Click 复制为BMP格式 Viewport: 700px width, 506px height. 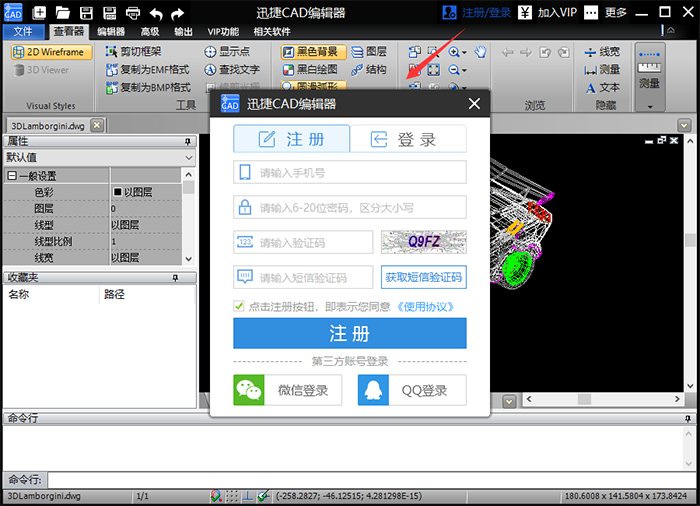(x=148, y=87)
